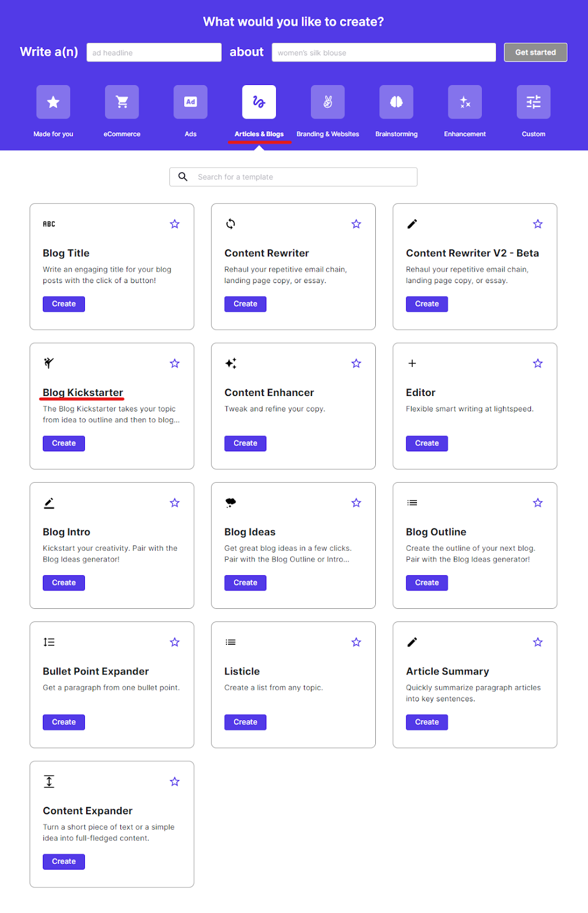Image resolution: width=588 pixels, height=913 pixels.
Task: Focus the ad headline input field
Action: (x=154, y=52)
